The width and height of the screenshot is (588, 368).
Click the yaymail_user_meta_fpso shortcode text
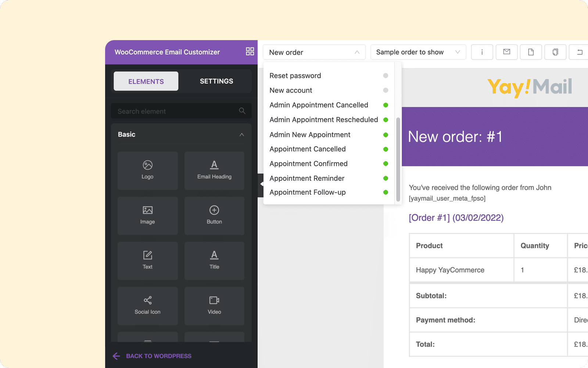[447, 198]
